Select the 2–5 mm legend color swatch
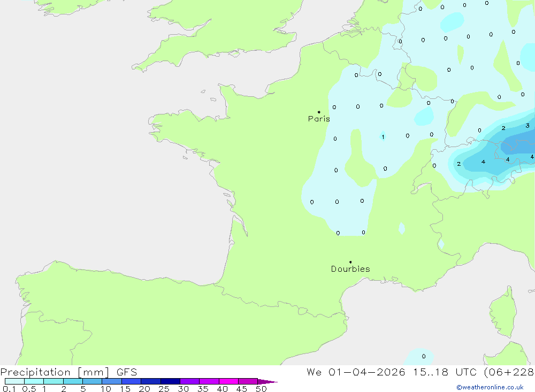Screen dimensions: 535x392 point(73,381)
